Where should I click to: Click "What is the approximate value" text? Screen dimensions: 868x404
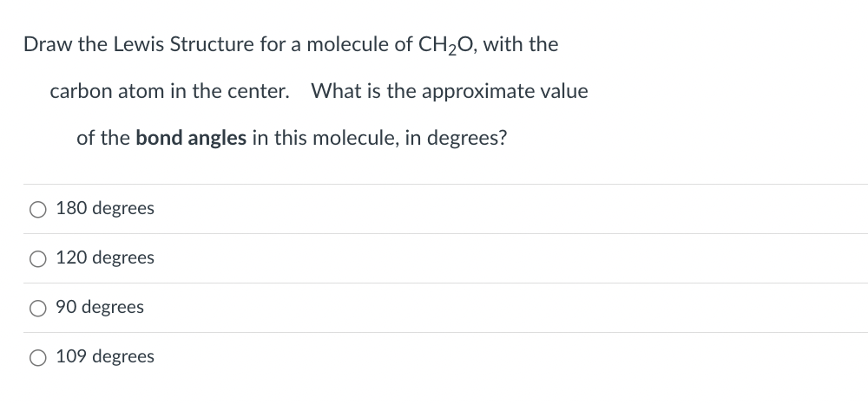pyautogui.click(x=449, y=91)
